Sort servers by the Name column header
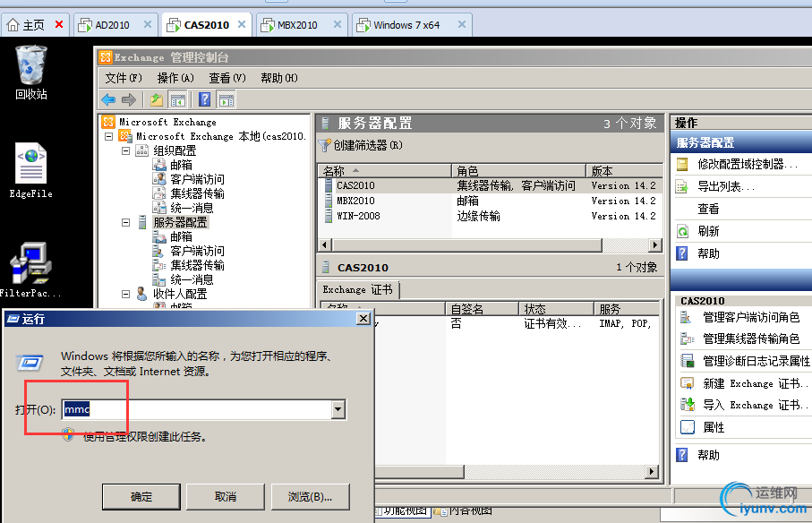This screenshot has width=812, height=523. coord(384,171)
